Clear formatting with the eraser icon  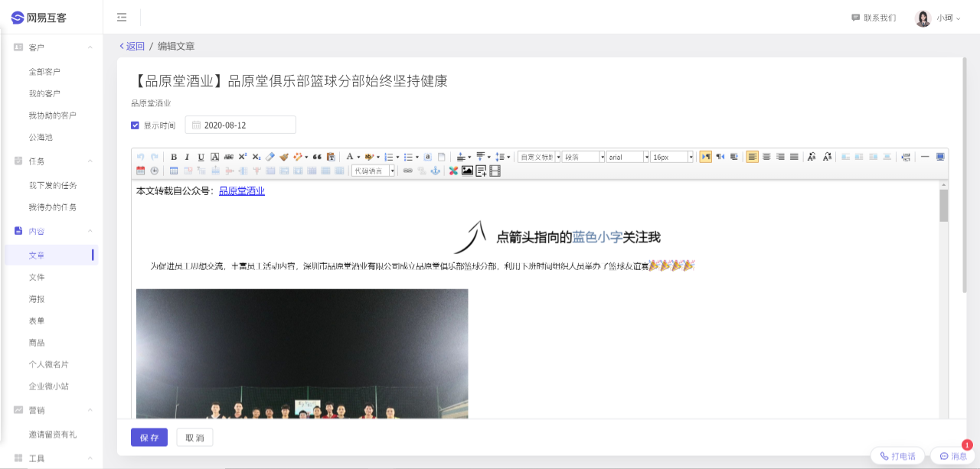270,157
